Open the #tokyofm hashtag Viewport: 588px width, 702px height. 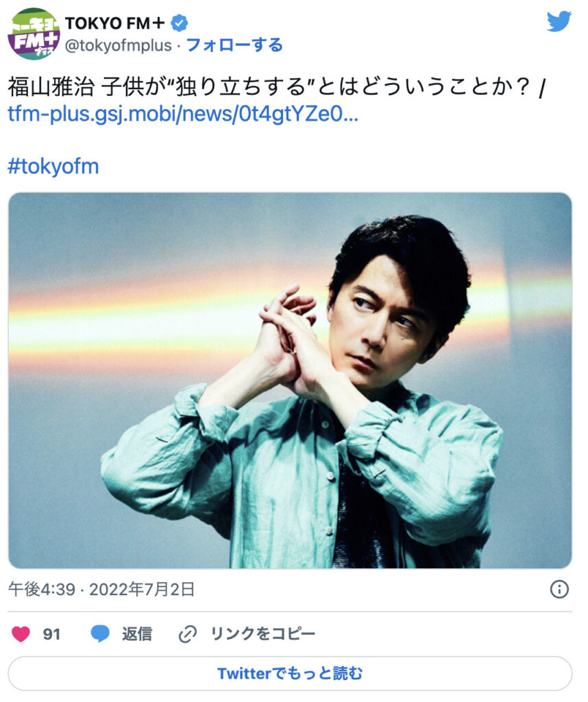(x=53, y=167)
